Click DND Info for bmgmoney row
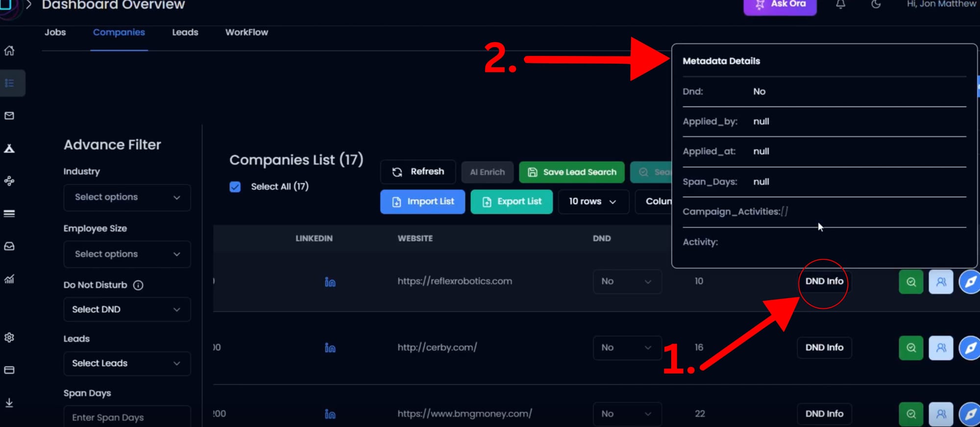 pos(824,414)
